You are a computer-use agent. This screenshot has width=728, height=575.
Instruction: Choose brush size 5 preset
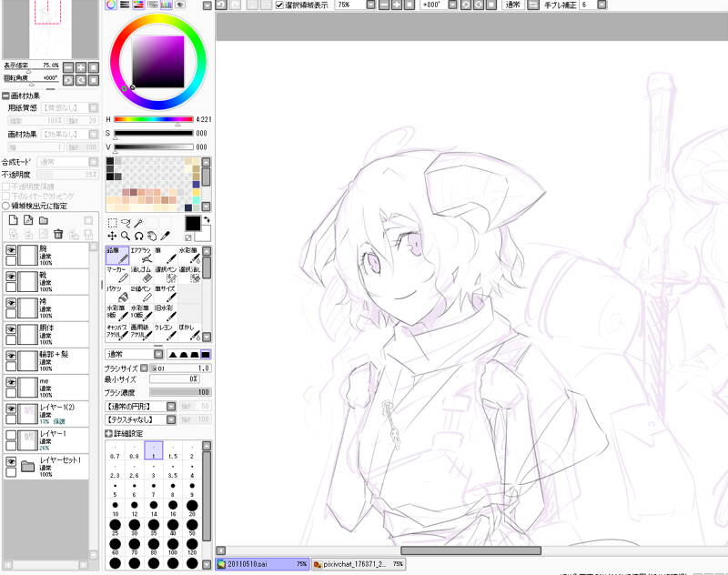tap(116, 489)
